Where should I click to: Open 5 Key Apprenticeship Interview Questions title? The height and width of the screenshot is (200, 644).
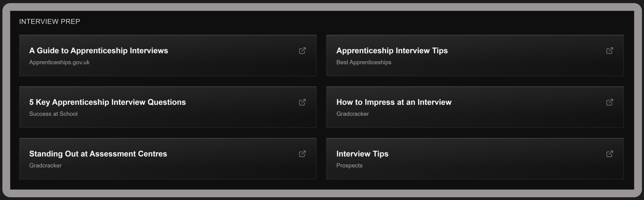pos(107,102)
